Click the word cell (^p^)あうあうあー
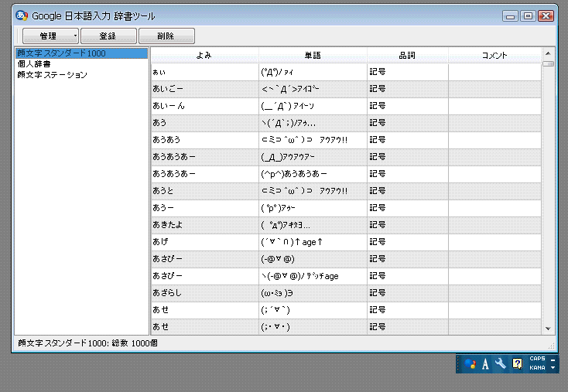Image resolution: width=568 pixels, height=392 pixels. point(313,174)
